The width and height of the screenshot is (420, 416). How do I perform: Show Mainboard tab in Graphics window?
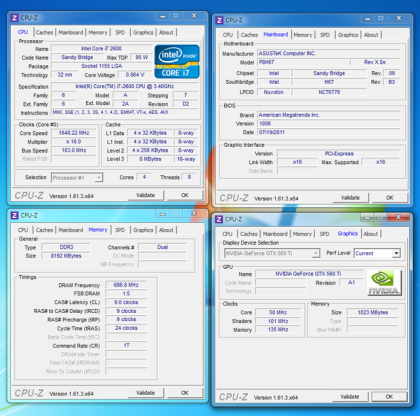275,234
